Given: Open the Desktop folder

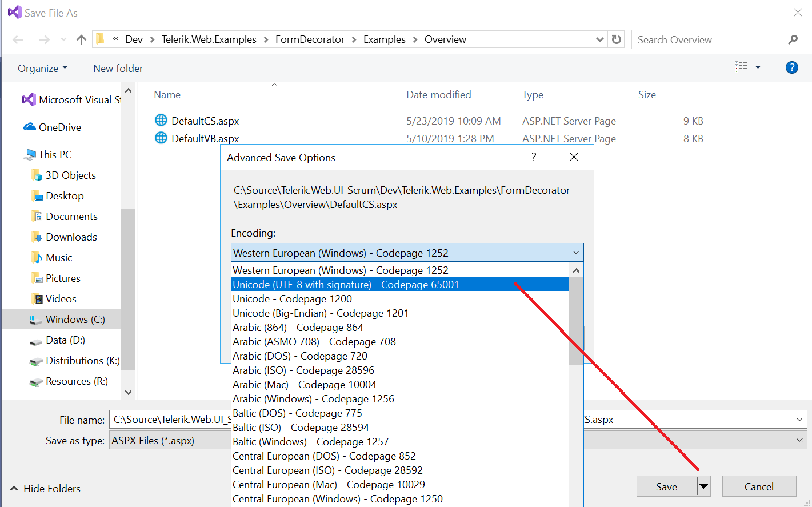Looking at the screenshot, I should click(x=58, y=196).
